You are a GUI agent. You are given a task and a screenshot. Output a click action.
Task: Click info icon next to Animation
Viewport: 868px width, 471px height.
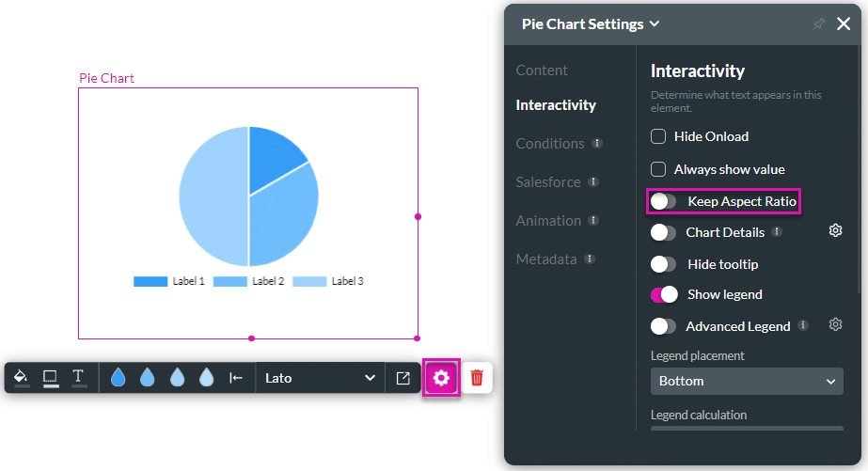tap(592, 220)
